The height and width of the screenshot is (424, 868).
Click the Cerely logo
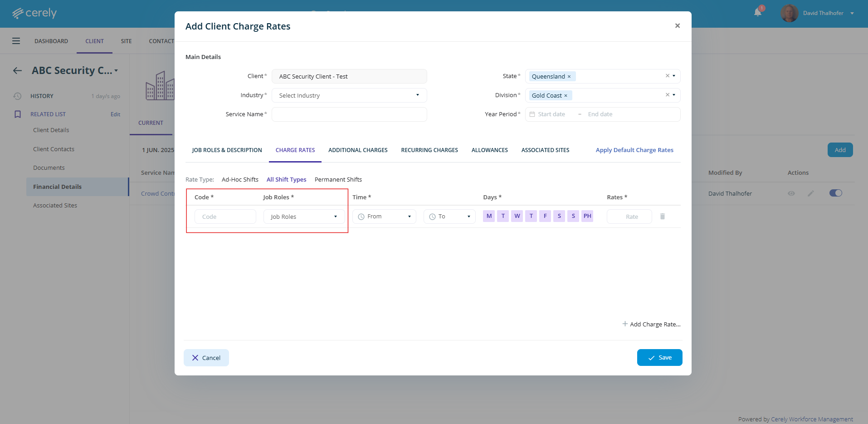pos(34,13)
